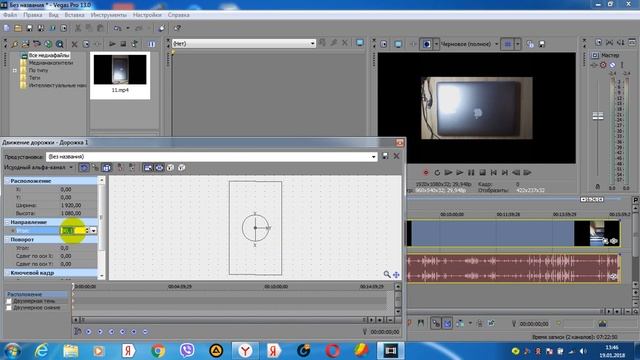Collapse the Направление section
This screenshot has height=360, width=640.
coord(7,222)
